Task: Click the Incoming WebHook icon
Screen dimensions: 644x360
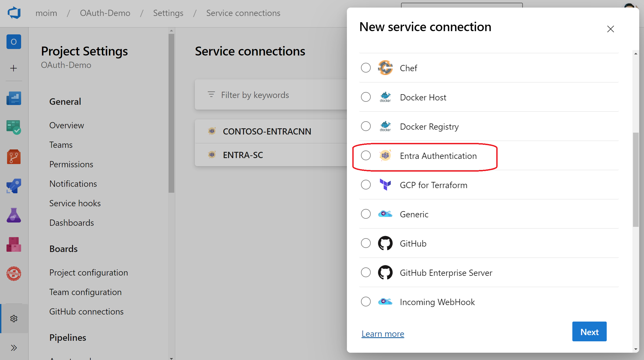Action: coord(384,302)
